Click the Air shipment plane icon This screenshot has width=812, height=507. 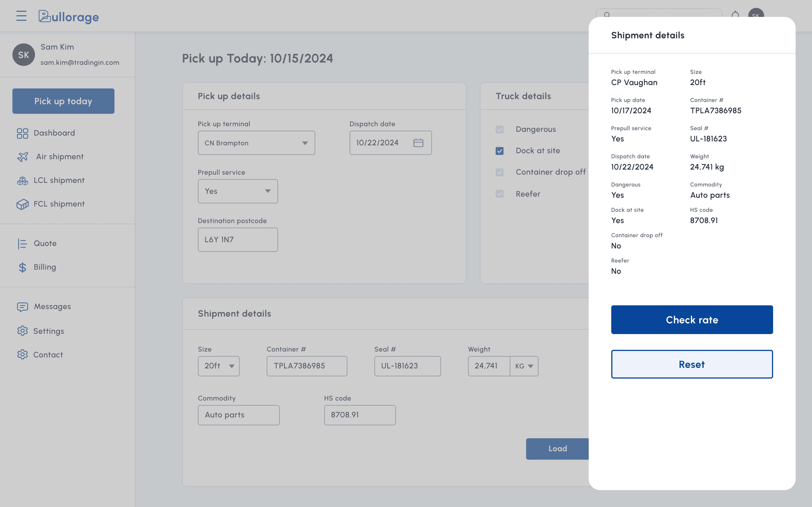(x=22, y=157)
